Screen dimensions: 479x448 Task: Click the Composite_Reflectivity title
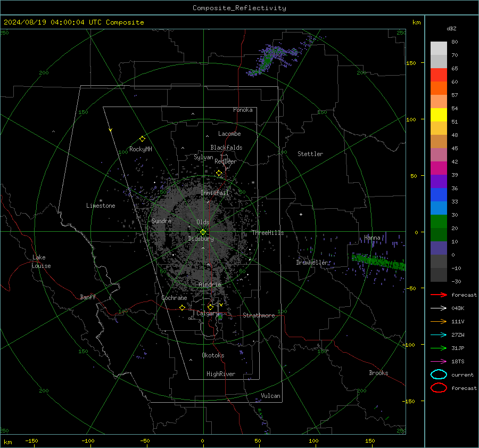[240, 8]
